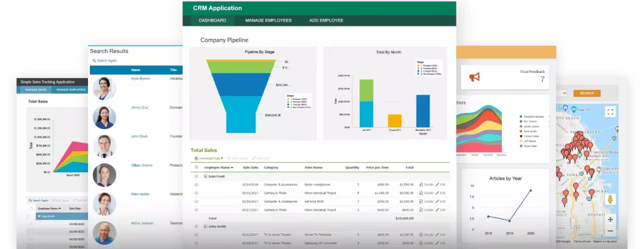Open the ADD EMPLOYEE tab
This screenshot has width=644, height=249.
point(326,20)
